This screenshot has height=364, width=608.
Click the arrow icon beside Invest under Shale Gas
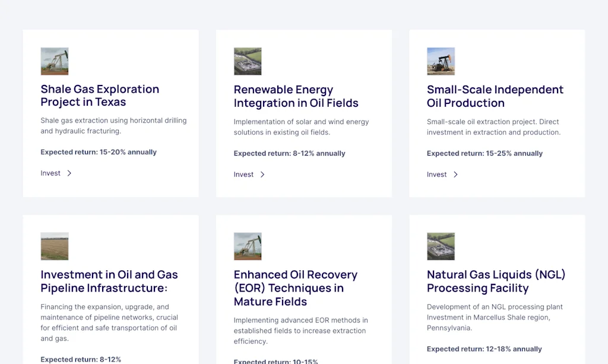(69, 173)
